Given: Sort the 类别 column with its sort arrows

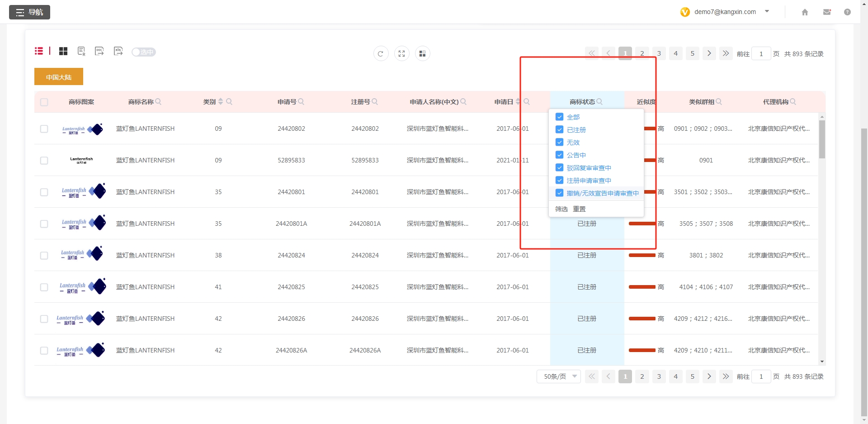Looking at the screenshot, I should [221, 101].
